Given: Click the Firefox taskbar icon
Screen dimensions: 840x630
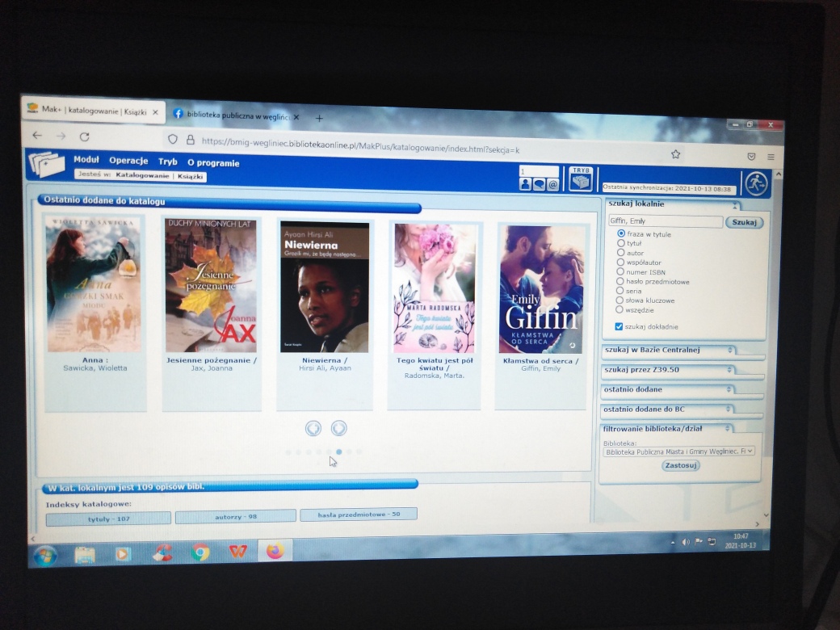Looking at the screenshot, I should [x=275, y=550].
